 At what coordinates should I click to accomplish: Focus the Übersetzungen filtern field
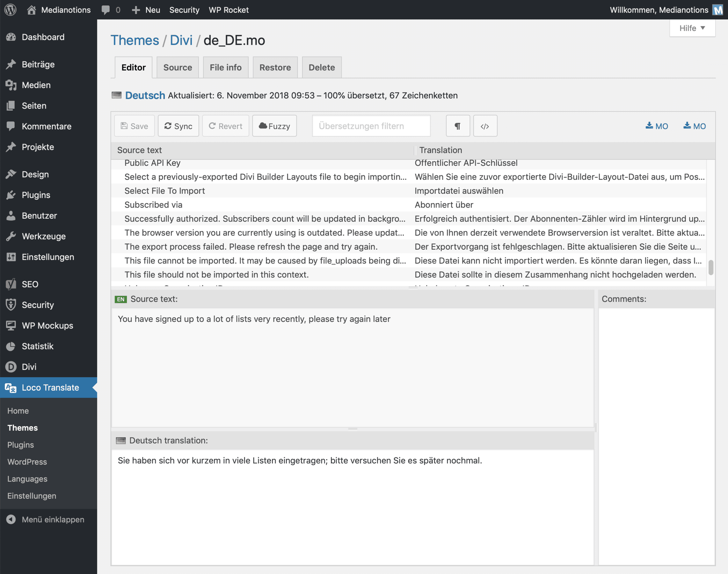(371, 126)
